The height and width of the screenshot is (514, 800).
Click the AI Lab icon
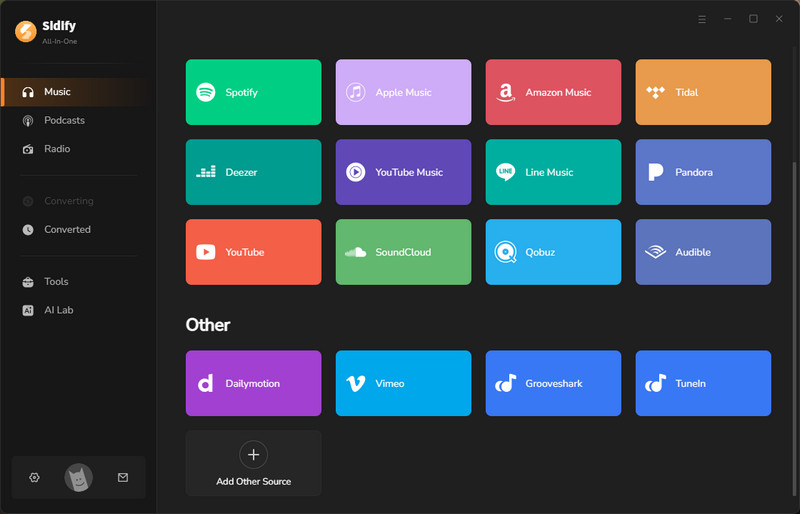click(28, 310)
